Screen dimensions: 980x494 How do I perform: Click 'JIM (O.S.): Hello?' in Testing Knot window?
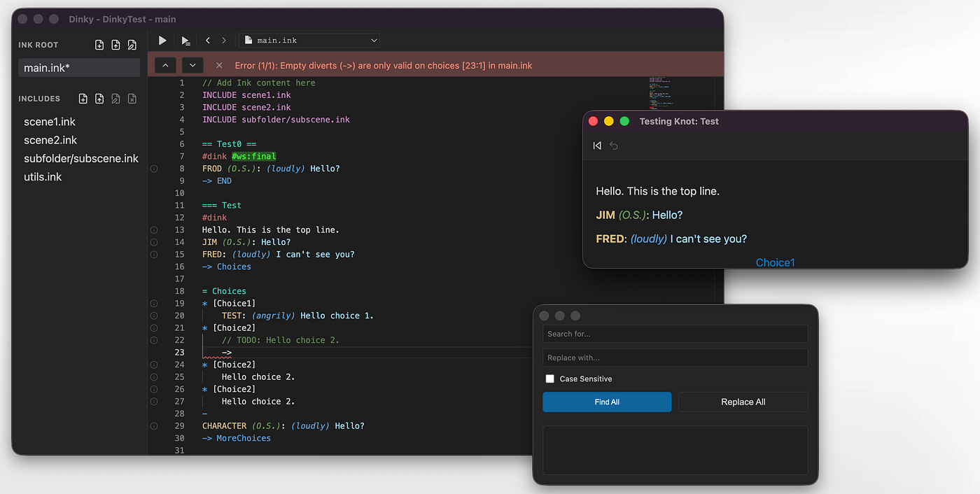639,215
